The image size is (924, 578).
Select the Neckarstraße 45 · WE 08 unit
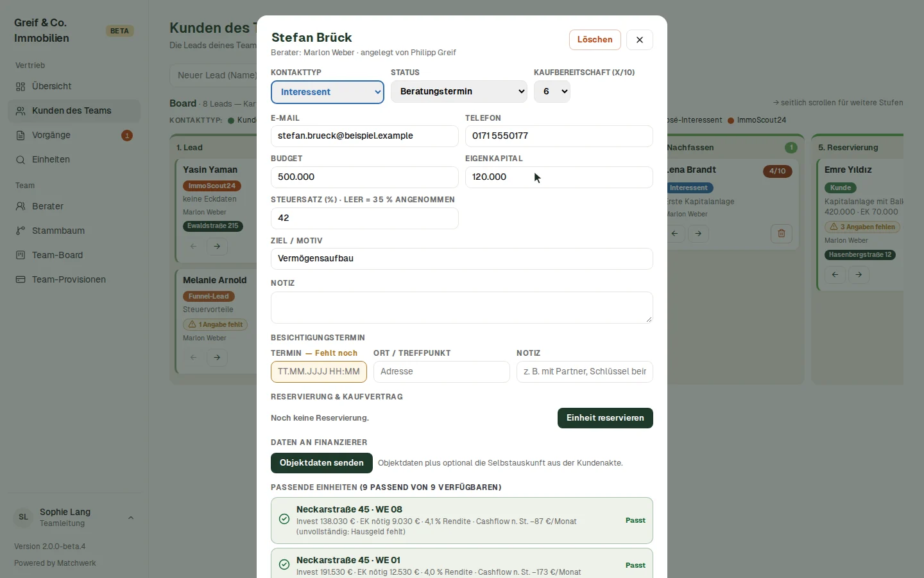click(x=462, y=521)
